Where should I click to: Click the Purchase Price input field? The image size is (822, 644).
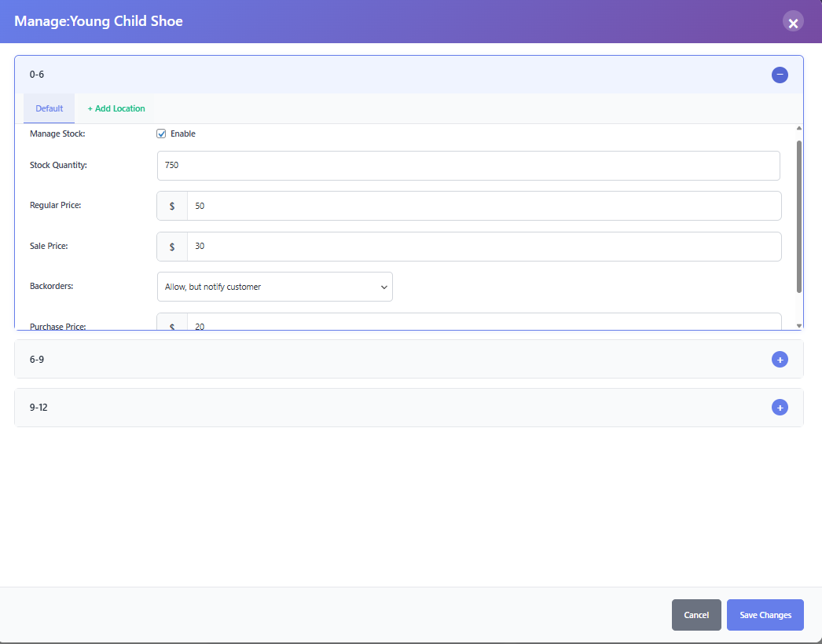coord(483,323)
